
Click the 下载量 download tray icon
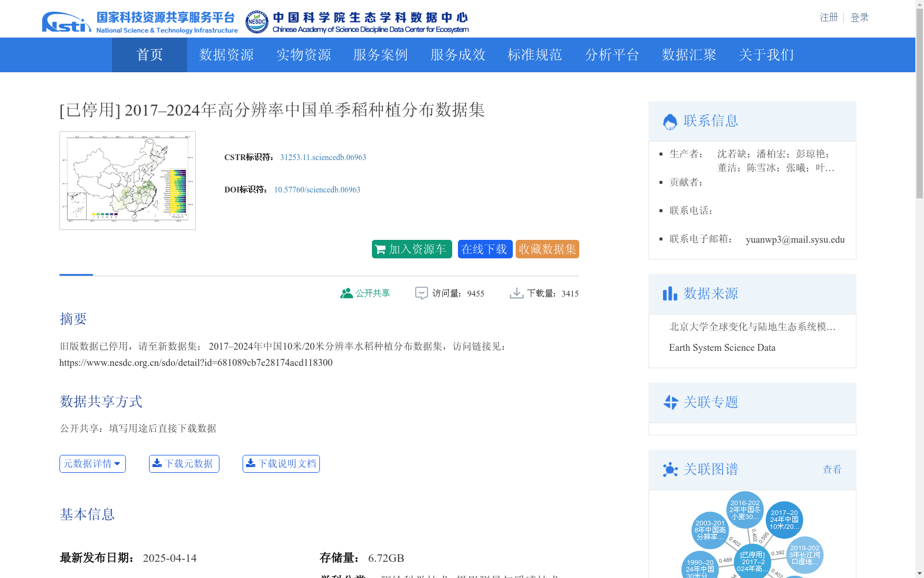(x=516, y=293)
